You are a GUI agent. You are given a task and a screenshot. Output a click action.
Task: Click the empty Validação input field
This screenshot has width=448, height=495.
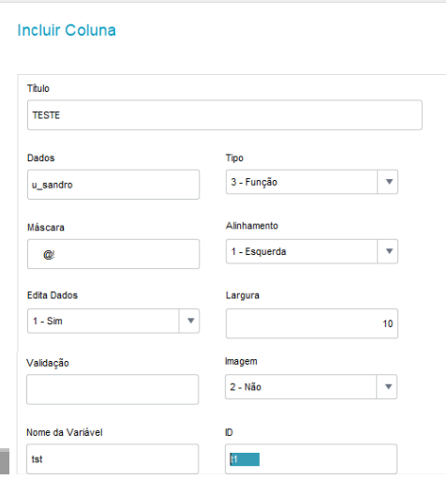coord(112,389)
